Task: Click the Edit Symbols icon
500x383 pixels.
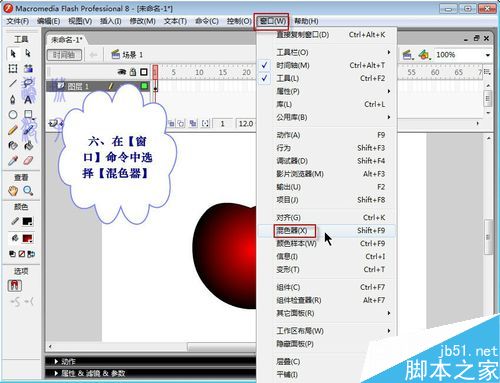Action: [424, 55]
